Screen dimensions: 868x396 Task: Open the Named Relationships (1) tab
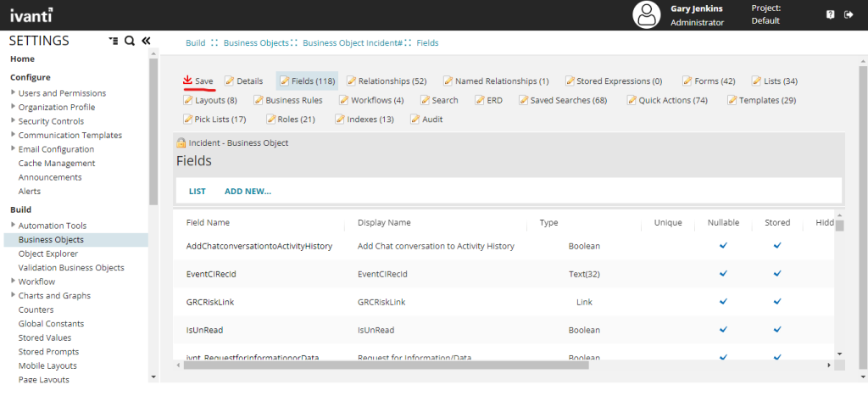[x=497, y=81]
